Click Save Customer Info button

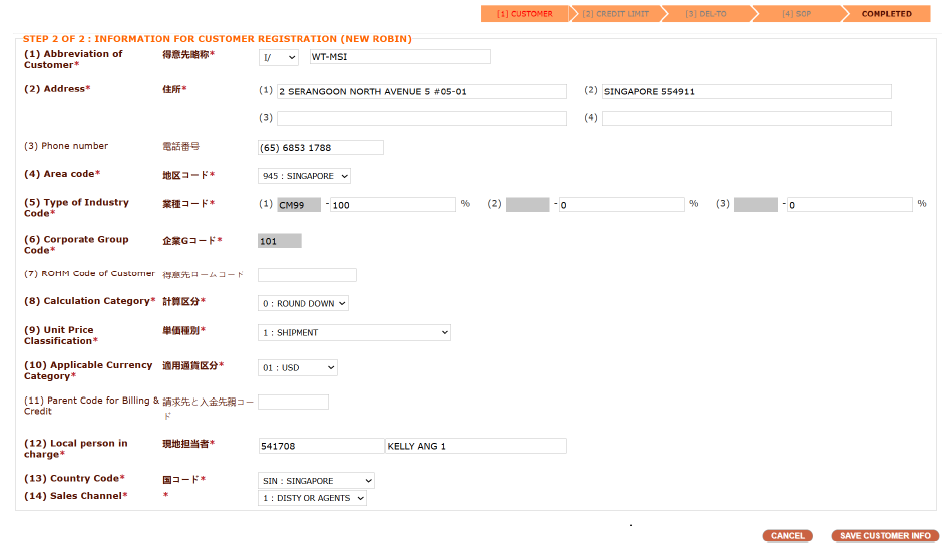[885, 536]
